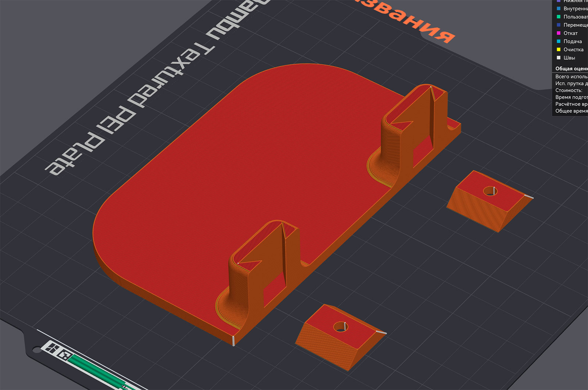The image size is (588, 390).
Task: Toggle Подача line type visibility
Action: point(572,41)
